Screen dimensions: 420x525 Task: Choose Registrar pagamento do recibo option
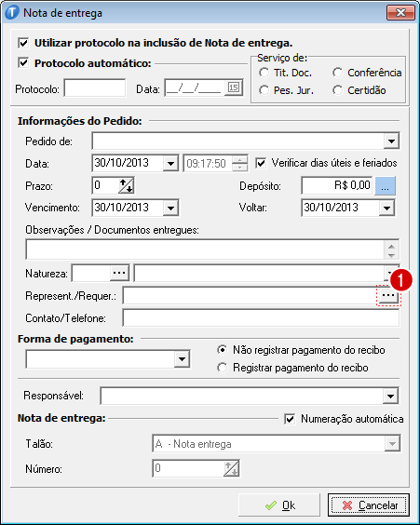[x=222, y=368]
